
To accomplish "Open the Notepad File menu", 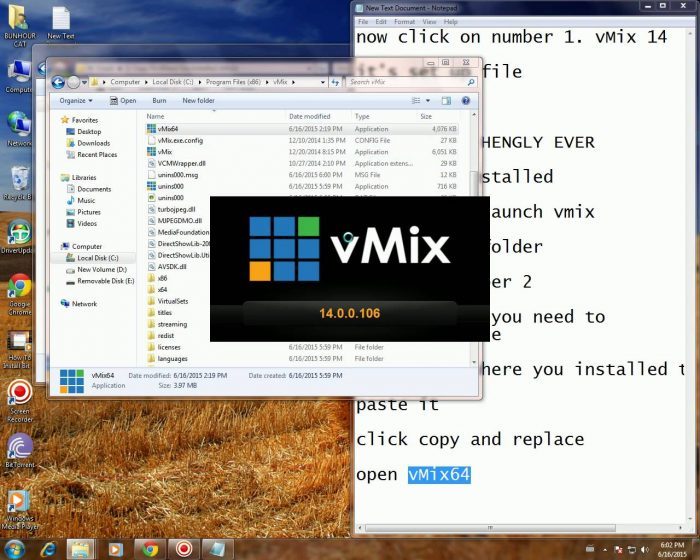I will pos(363,21).
